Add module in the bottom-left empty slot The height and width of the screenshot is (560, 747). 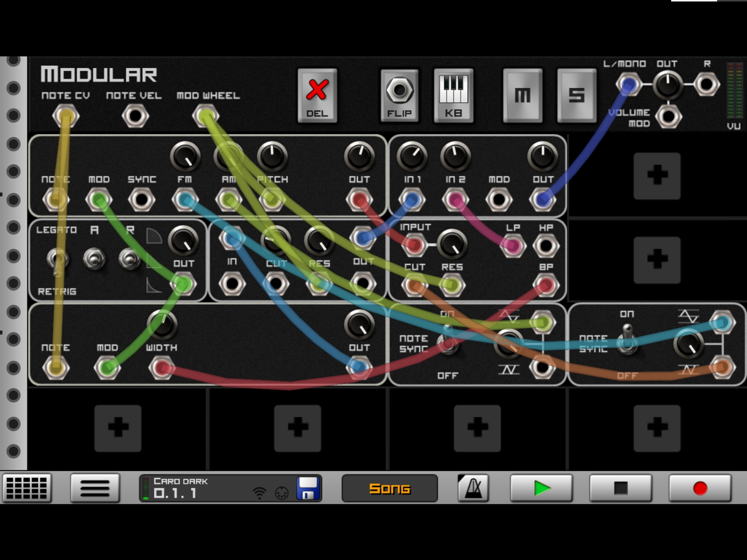point(118,428)
